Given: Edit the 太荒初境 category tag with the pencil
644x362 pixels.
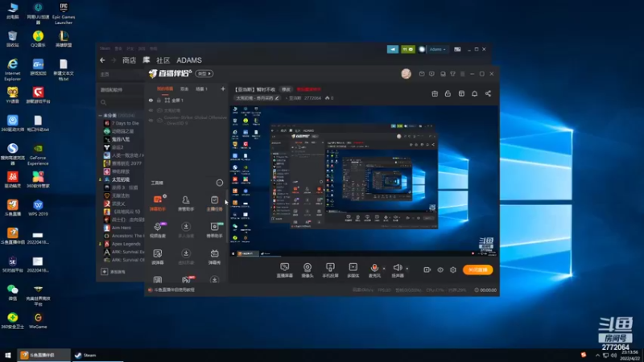Looking at the screenshot, I should (277, 98).
